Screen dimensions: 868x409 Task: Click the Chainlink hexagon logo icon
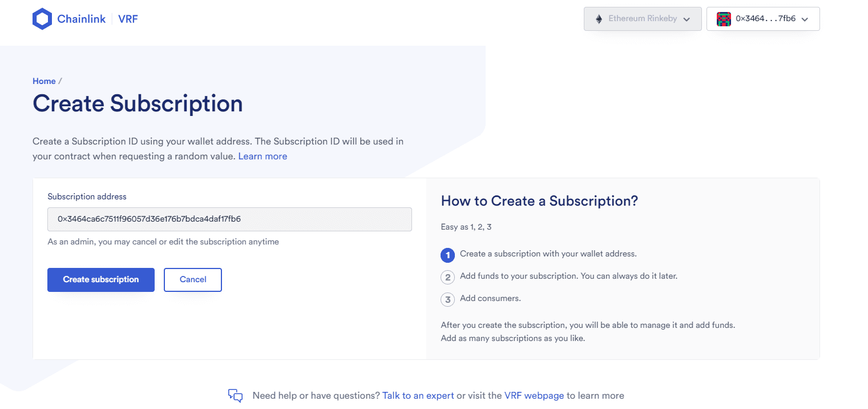click(42, 19)
